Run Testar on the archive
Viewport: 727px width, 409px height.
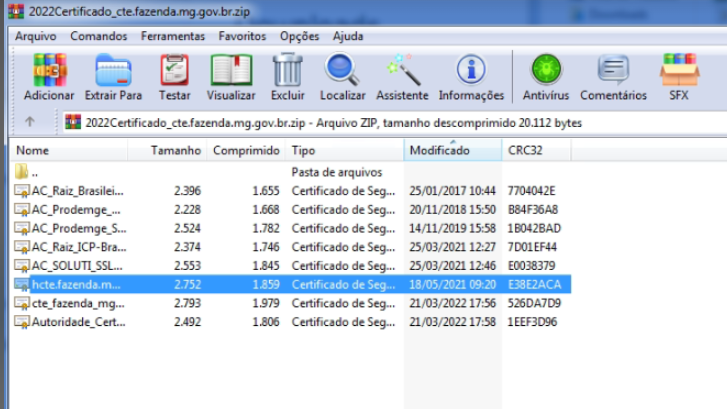[x=174, y=70]
